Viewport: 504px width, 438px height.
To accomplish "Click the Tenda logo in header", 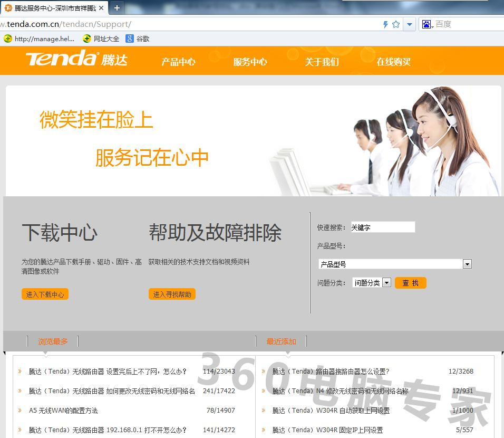I will click(76, 59).
